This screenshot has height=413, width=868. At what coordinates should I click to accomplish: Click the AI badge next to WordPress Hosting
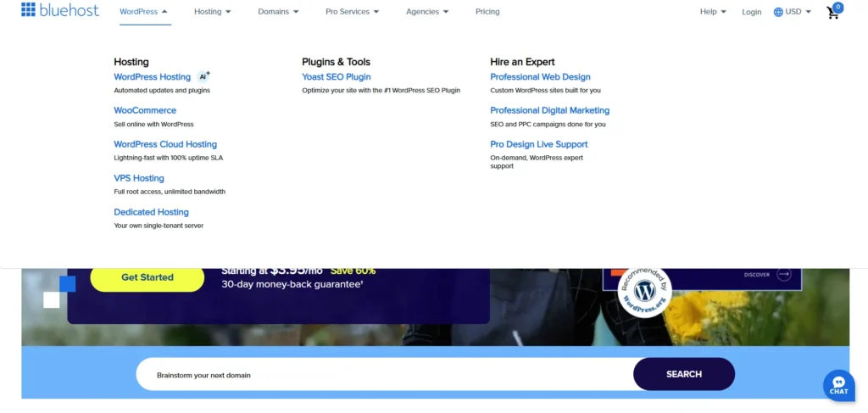pos(203,76)
